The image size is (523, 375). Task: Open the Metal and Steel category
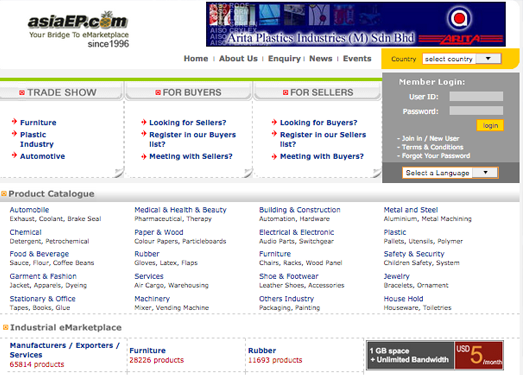coord(411,210)
